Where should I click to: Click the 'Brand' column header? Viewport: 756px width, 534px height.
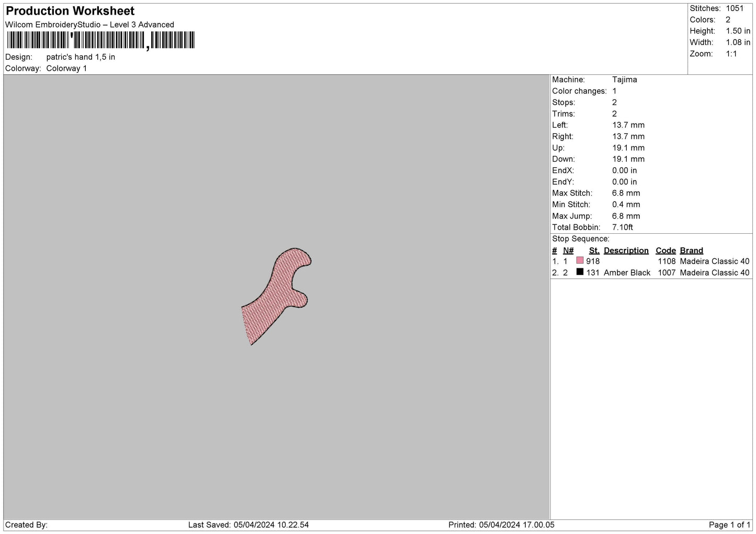(x=692, y=251)
